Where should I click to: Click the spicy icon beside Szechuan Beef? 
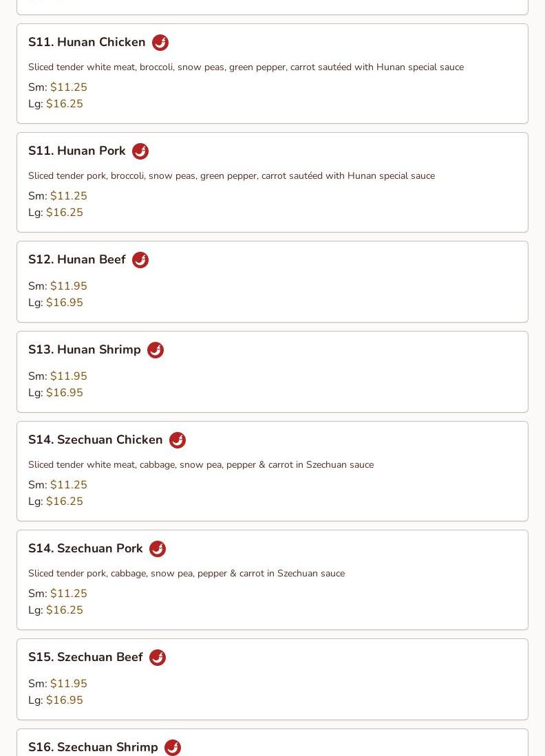[157, 657]
